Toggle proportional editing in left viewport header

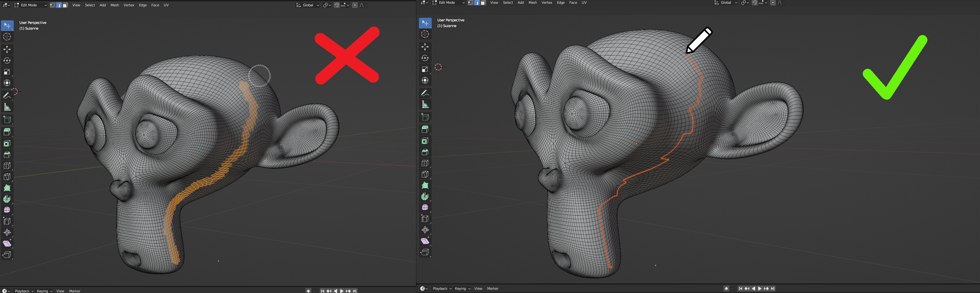(355, 5)
